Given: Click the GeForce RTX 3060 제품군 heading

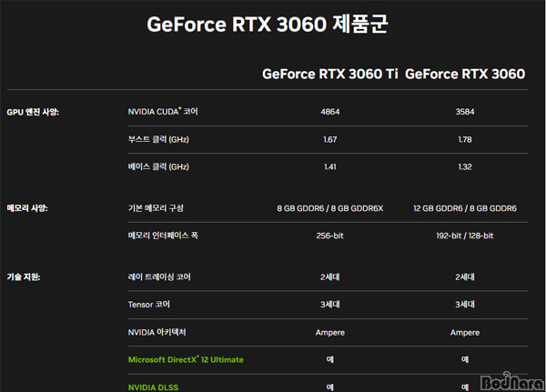Looking at the screenshot, I should [267, 25].
